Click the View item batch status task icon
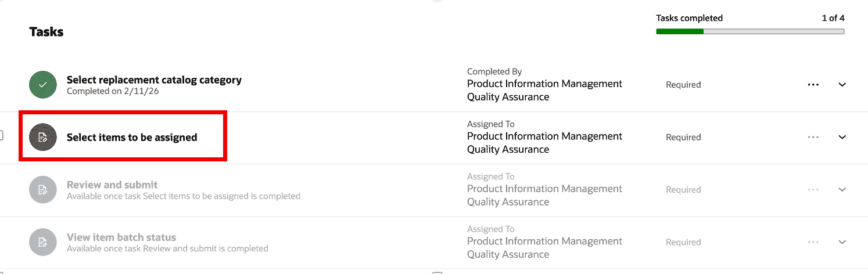The height and width of the screenshot is (274, 868). coord(43,243)
